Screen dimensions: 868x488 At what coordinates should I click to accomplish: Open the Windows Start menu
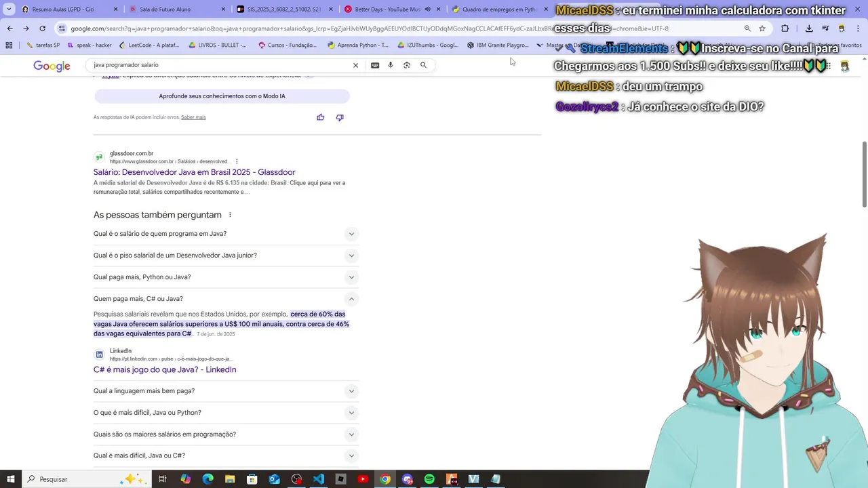coord(11,479)
